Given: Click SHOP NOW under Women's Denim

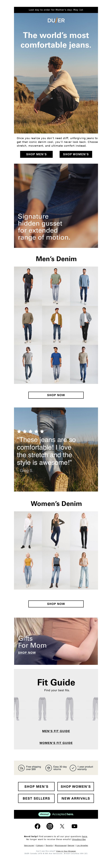Looking at the screenshot, I should click(x=56, y=604).
